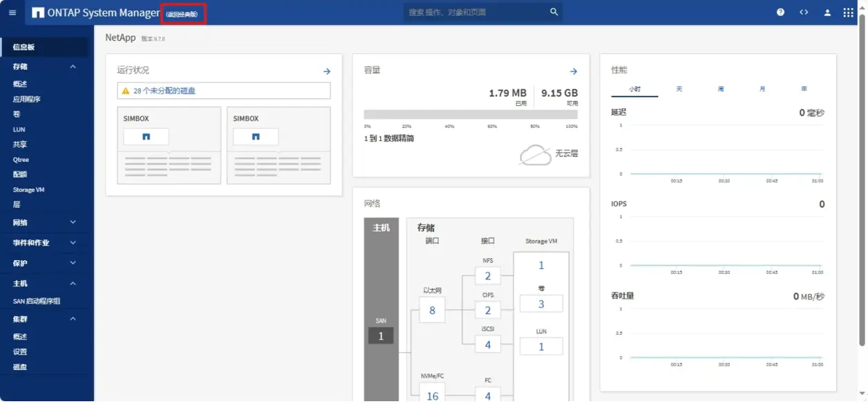Click the page vertical scrollbar
Viewport: 868px width, 404px height.
pos(862,180)
